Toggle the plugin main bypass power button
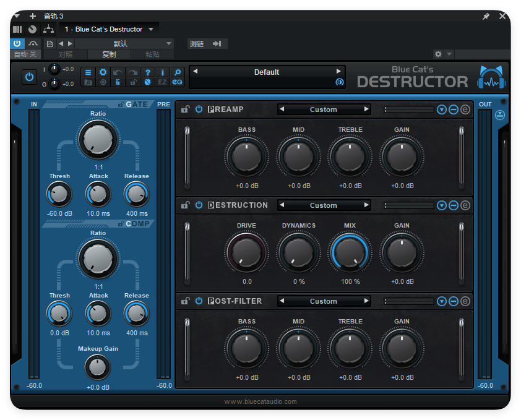Image resolution: width=521 pixels, height=420 pixels. [29, 77]
